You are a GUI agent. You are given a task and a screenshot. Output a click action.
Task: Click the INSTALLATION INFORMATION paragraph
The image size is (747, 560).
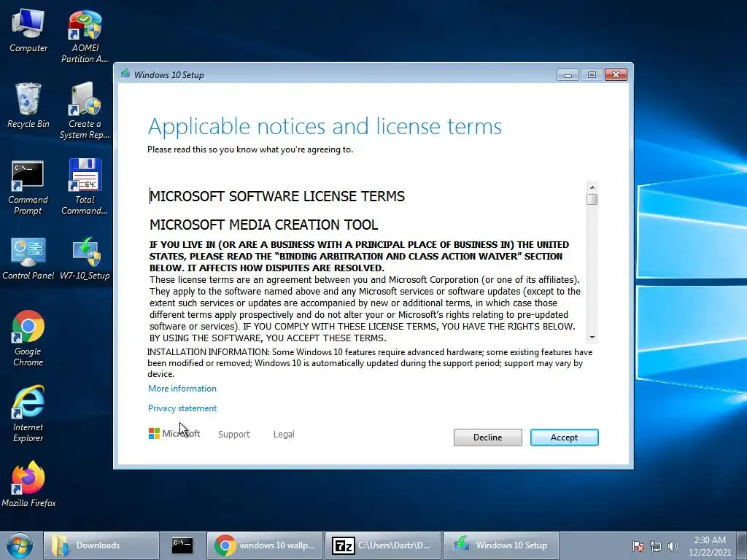370,363
